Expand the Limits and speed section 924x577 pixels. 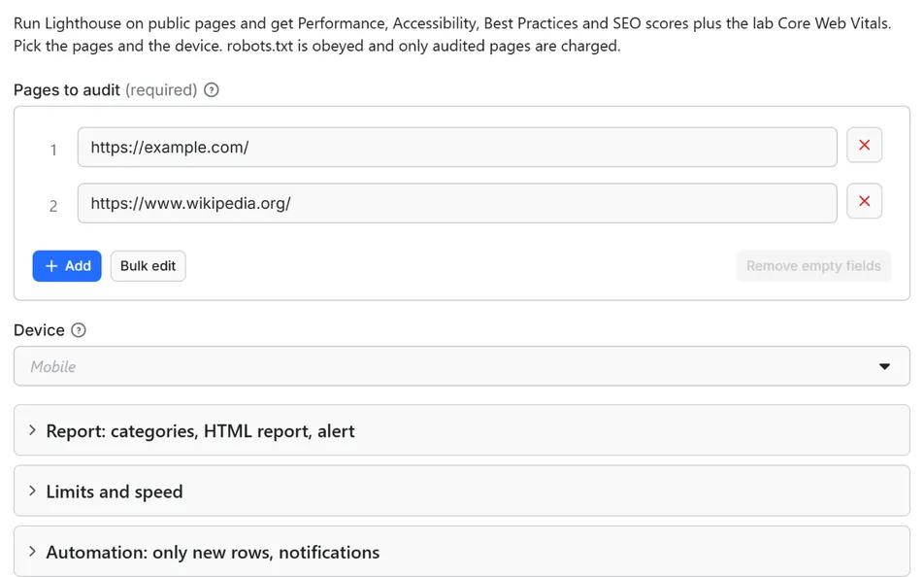[461, 492]
